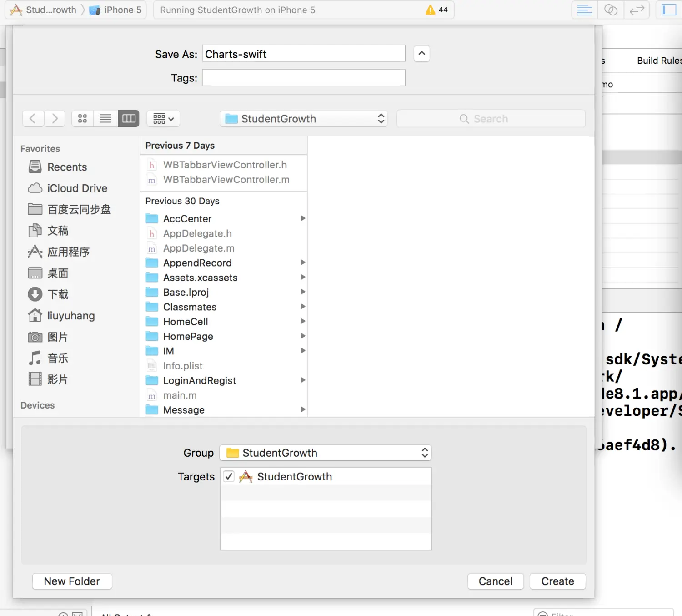
Task: Open 百度云同步盘 folder in sidebar
Action: pos(69,209)
